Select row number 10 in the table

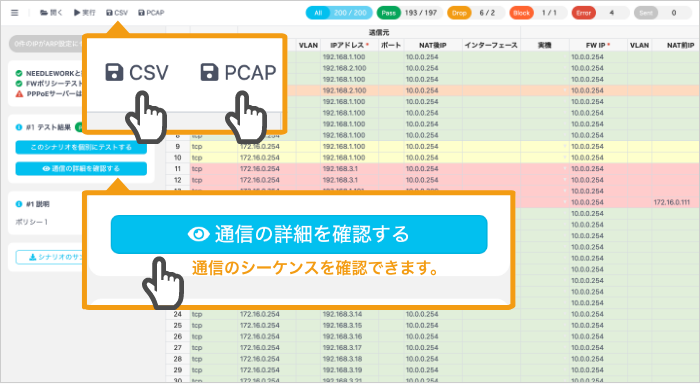[x=178, y=158]
